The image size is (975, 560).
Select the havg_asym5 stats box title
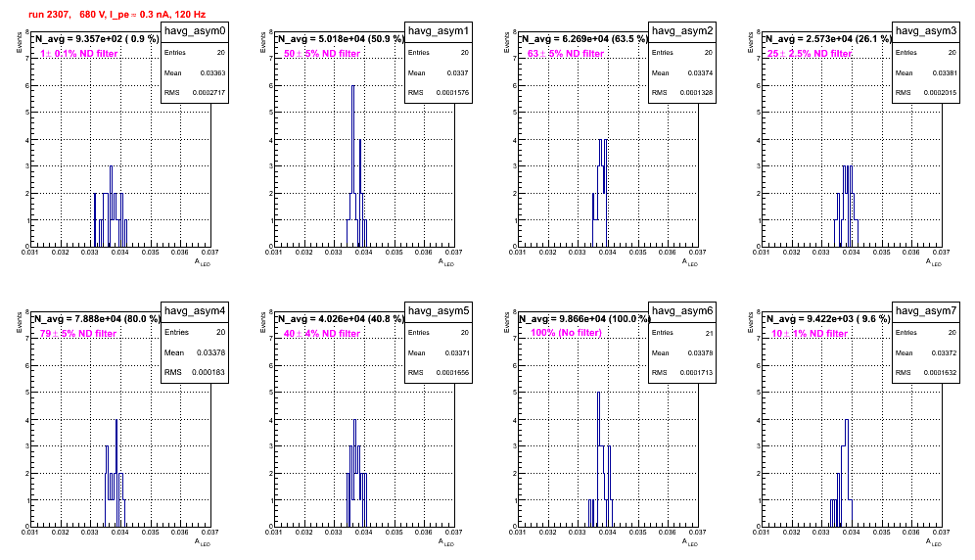coord(439,311)
